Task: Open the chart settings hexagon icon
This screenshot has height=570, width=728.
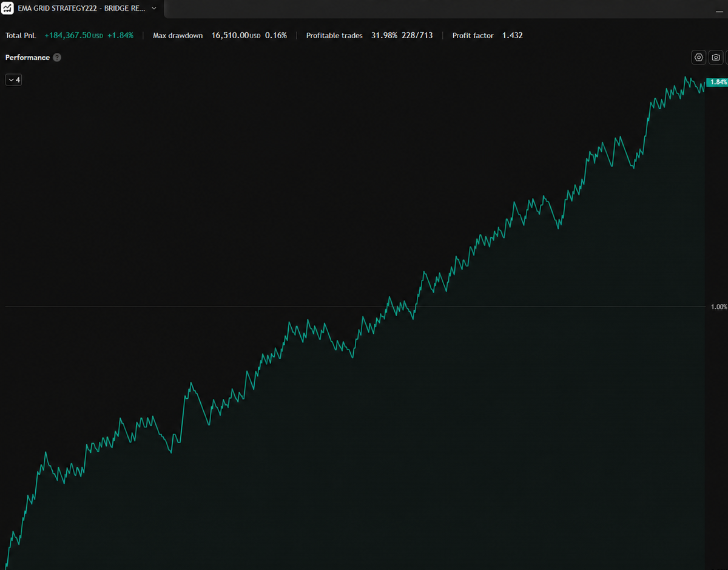Action: [699, 57]
